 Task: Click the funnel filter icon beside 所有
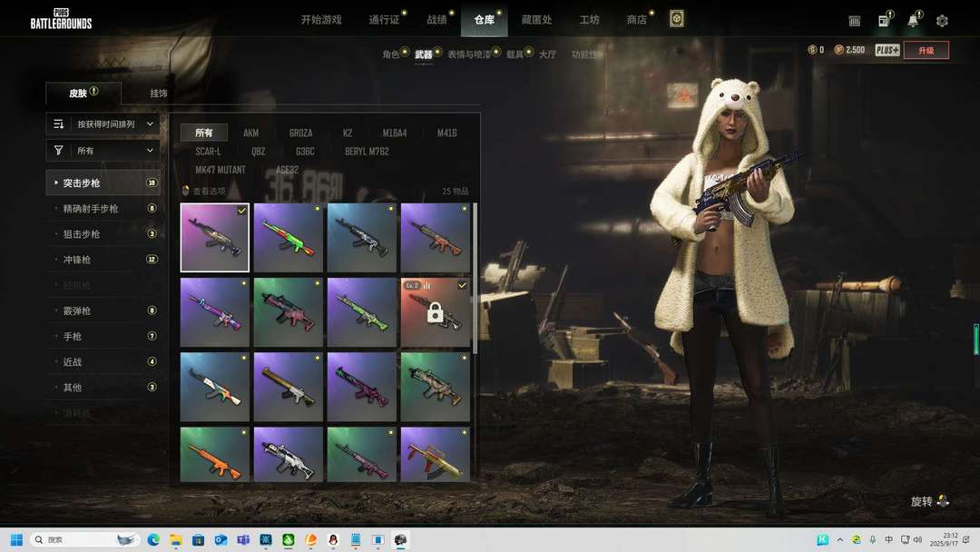pyautogui.click(x=59, y=150)
